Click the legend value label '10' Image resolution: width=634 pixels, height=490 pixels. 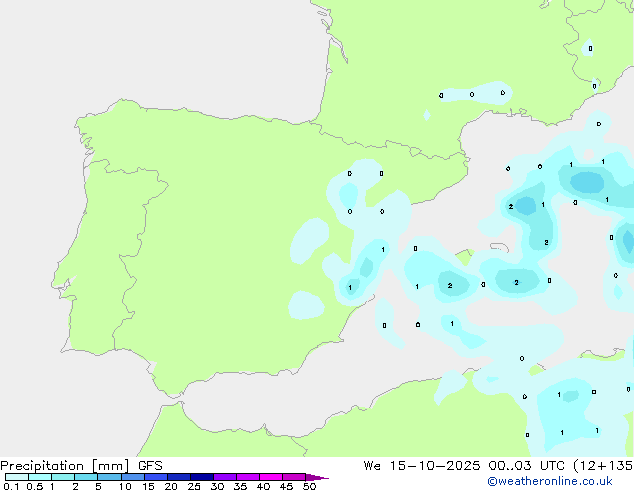tap(125, 486)
